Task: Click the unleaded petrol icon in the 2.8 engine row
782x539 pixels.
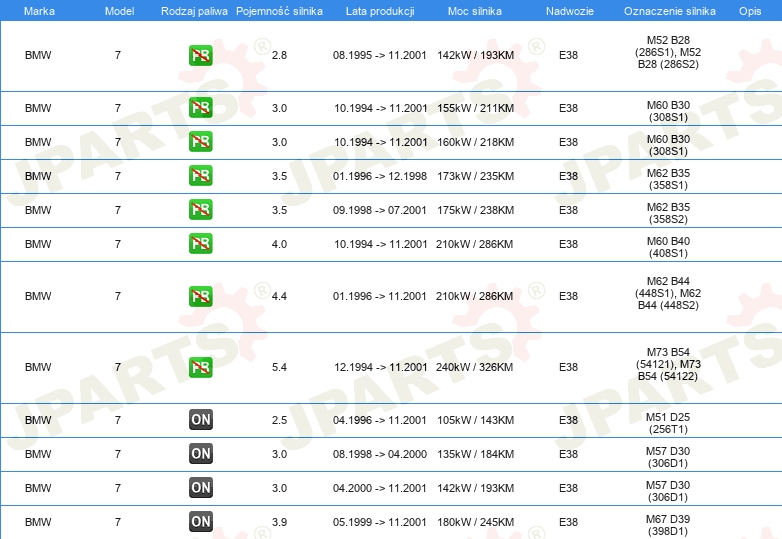Action: pos(200,55)
